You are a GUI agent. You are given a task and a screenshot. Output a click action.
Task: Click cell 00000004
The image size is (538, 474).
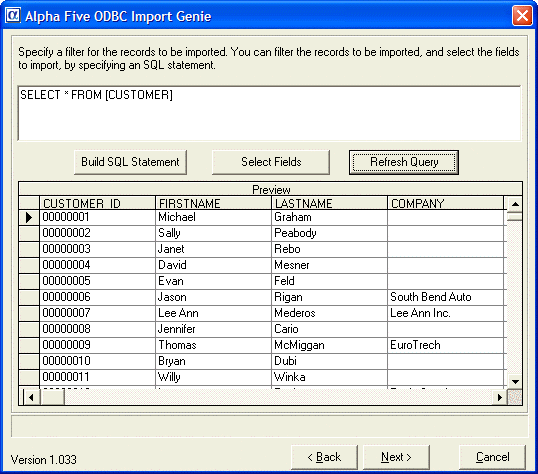(97, 265)
